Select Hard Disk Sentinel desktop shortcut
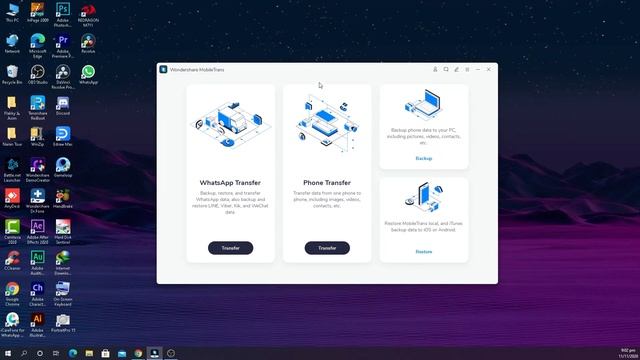The width and height of the screenshot is (640, 360). click(63, 232)
